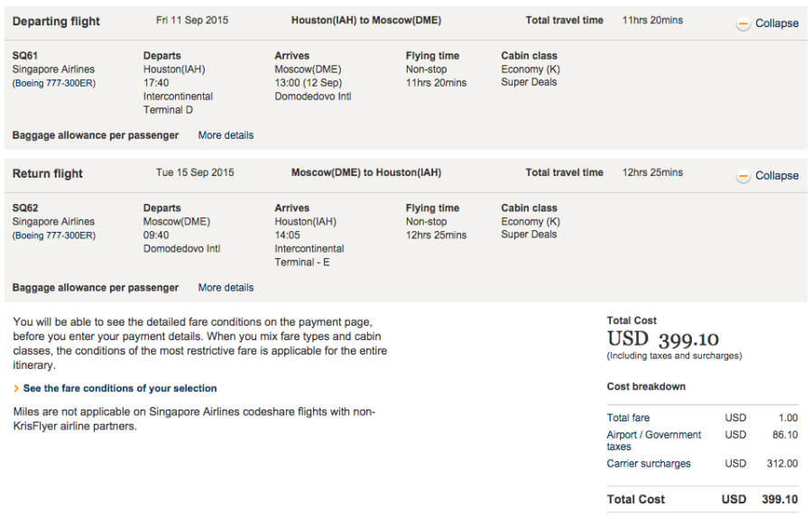Image resolution: width=812 pixels, height=517 pixels.
Task: Click the minus icon on Return flight panel
Action: click(743, 177)
